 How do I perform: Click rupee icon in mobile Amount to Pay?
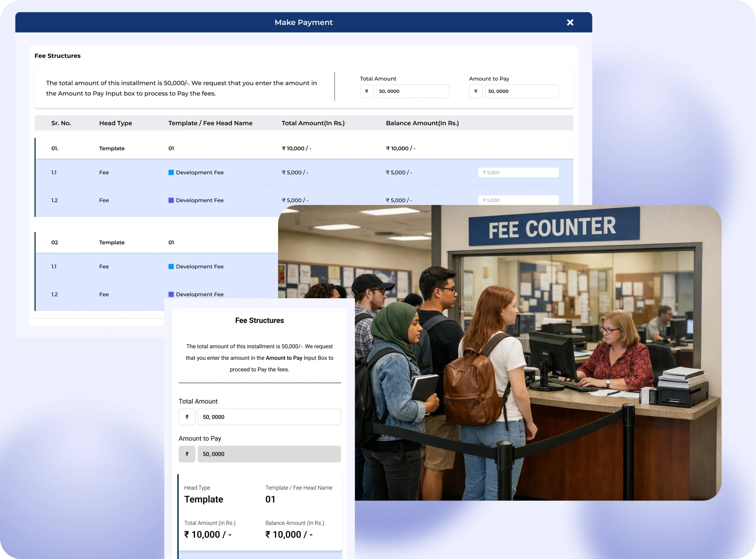[x=187, y=454]
